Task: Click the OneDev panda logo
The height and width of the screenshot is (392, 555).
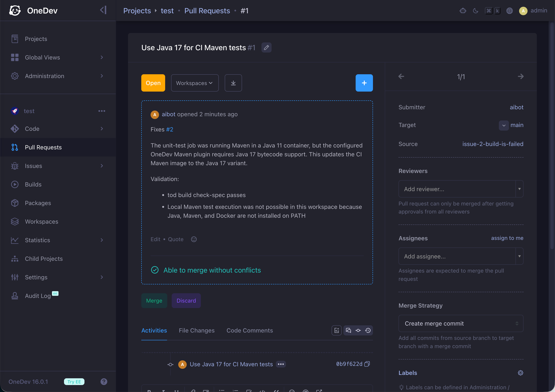Action: tap(15, 11)
